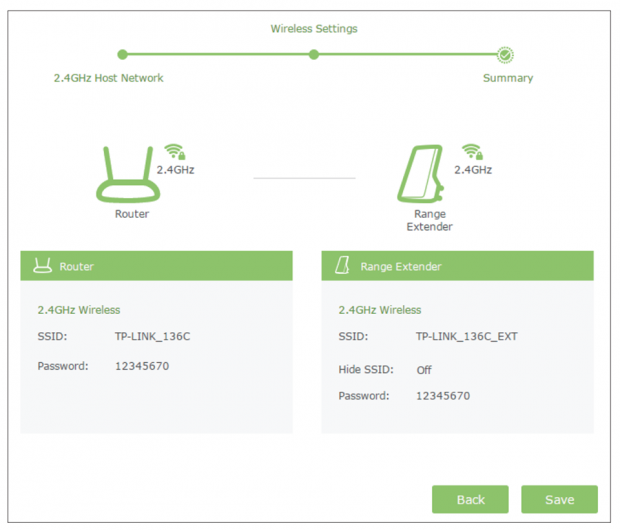Click the Summary step checkmark icon
The image size is (620, 530).
(x=506, y=55)
